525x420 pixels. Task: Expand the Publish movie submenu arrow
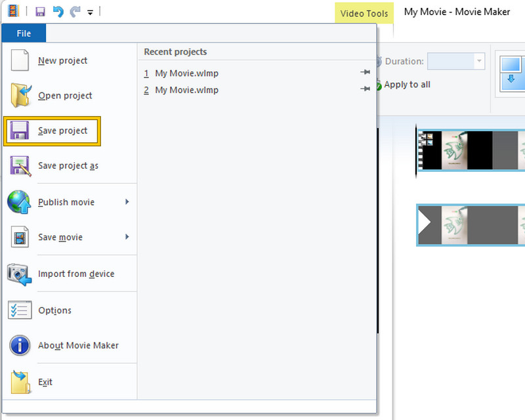(x=127, y=202)
